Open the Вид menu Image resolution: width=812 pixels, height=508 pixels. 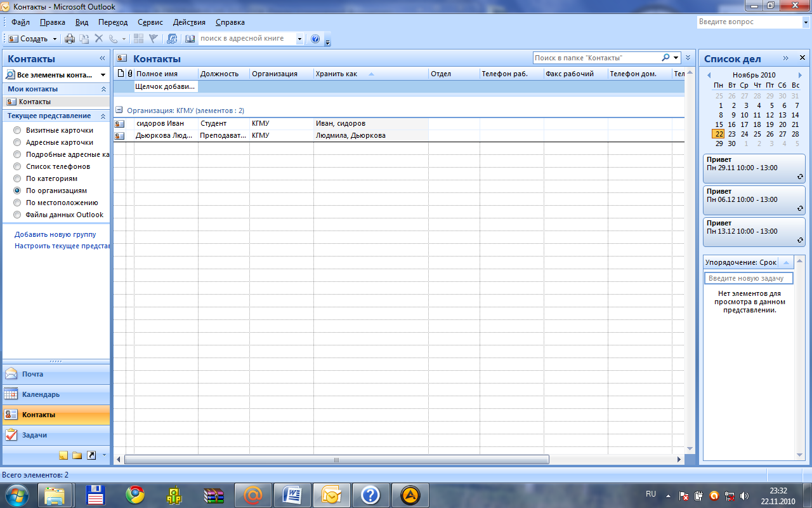click(x=82, y=22)
